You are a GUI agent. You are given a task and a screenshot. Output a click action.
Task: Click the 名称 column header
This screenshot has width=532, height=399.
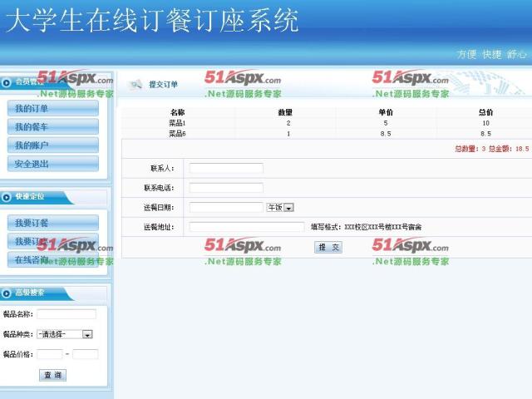177,112
